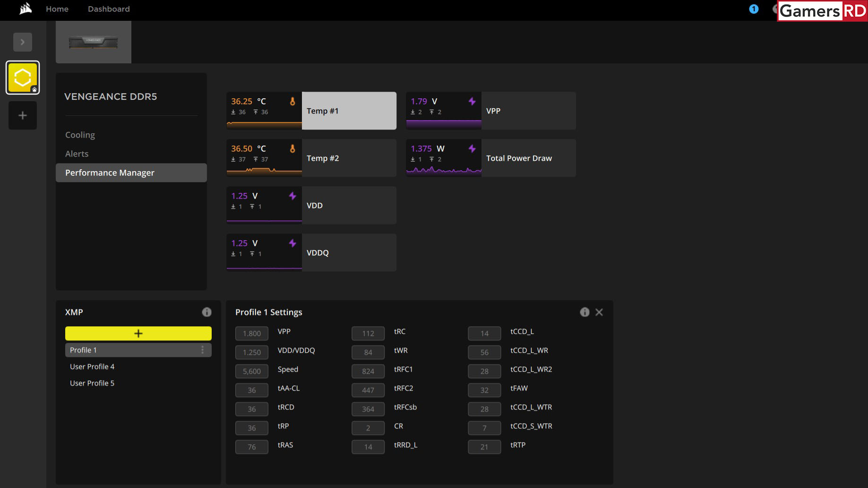Select the VDD voltage card
Image resolution: width=868 pixels, height=488 pixels.
click(x=311, y=205)
